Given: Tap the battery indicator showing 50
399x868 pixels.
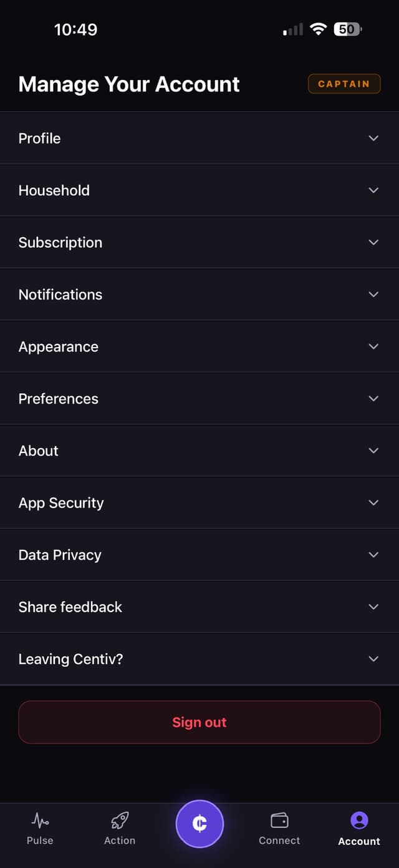Looking at the screenshot, I should click(x=347, y=29).
